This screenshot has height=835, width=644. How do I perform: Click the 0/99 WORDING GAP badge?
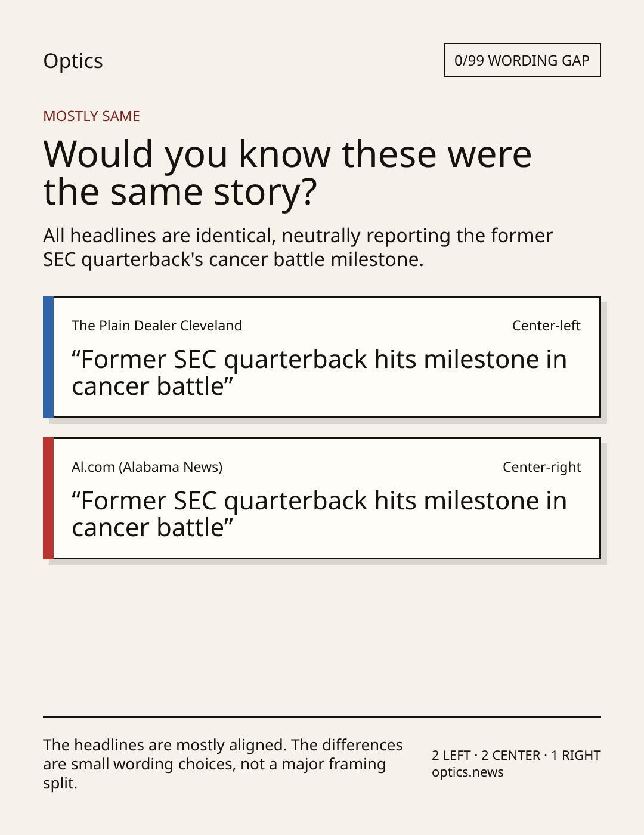522,60
